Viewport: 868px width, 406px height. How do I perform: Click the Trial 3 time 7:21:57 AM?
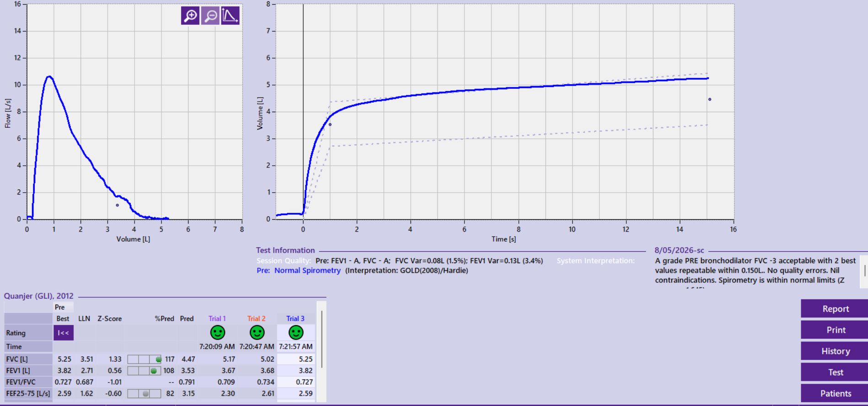tap(296, 347)
